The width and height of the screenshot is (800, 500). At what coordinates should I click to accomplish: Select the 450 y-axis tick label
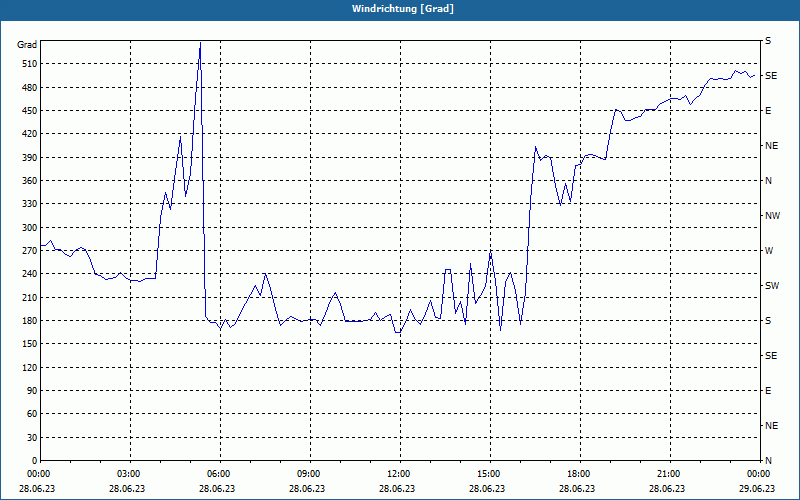point(30,111)
